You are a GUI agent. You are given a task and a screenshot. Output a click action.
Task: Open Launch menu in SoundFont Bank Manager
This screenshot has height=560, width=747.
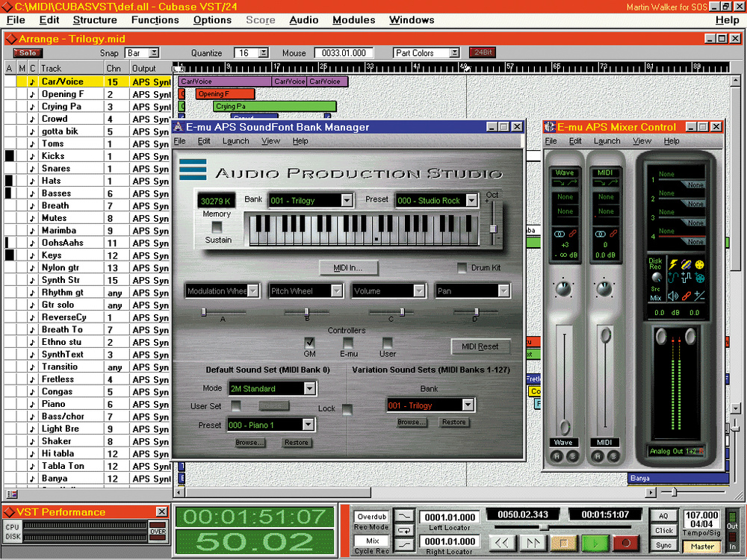point(235,141)
